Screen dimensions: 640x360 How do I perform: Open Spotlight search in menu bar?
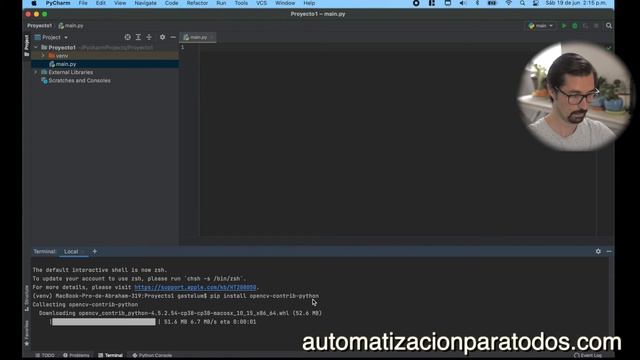[x=522, y=3]
